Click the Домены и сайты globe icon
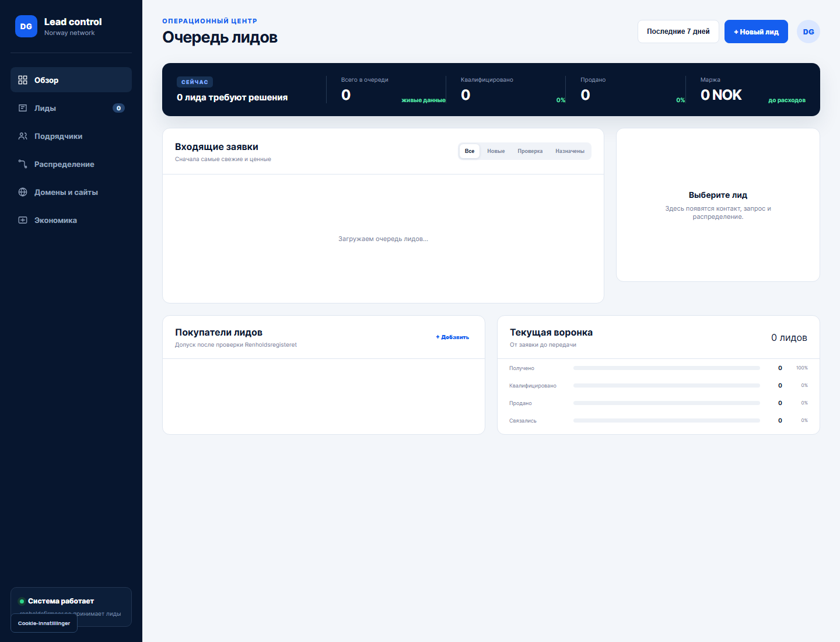Viewport: 840px width, 642px height. [x=23, y=192]
